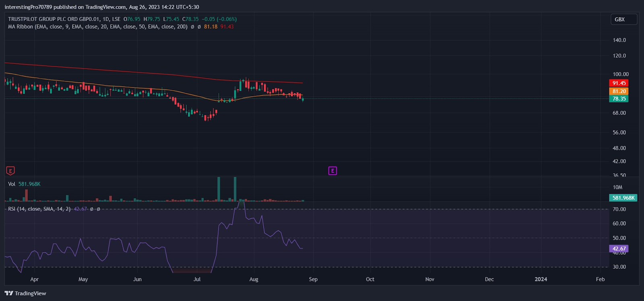This screenshot has width=644, height=301.
Task: Click the 10M volume scale label
Action: click(x=617, y=187)
